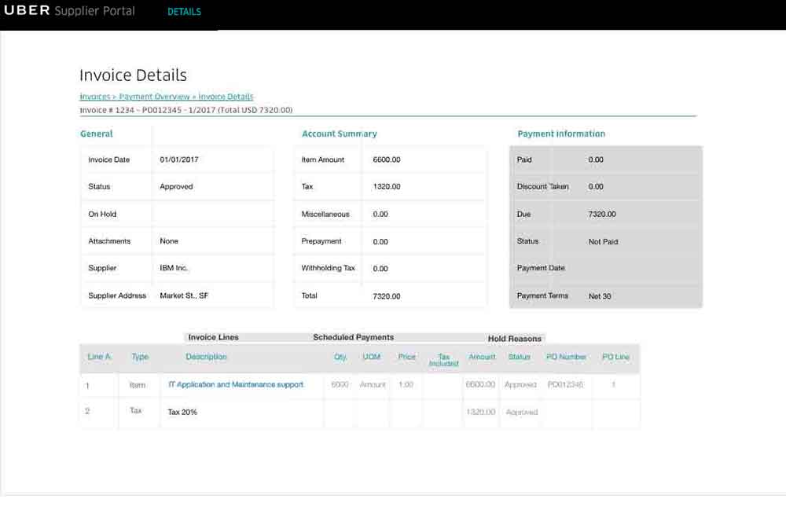Select the Tax 20% description cell
The width and height of the screenshot is (786, 532).
point(182,412)
